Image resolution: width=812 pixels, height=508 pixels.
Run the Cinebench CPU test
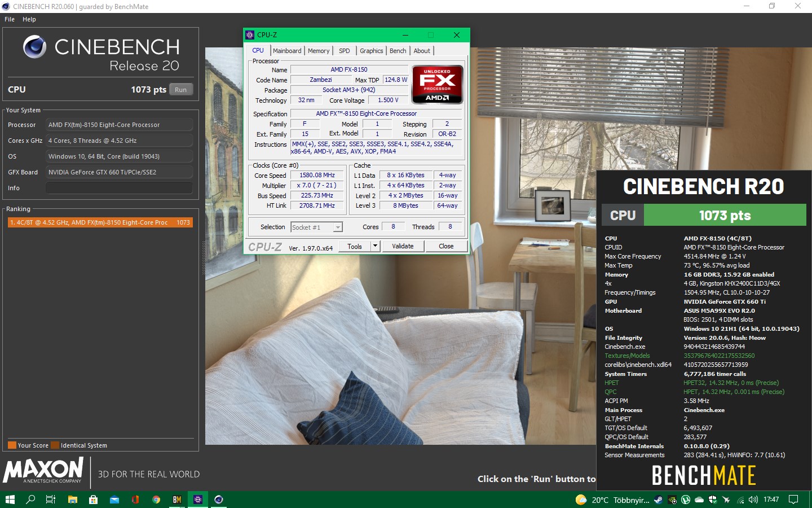click(x=181, y=89)
